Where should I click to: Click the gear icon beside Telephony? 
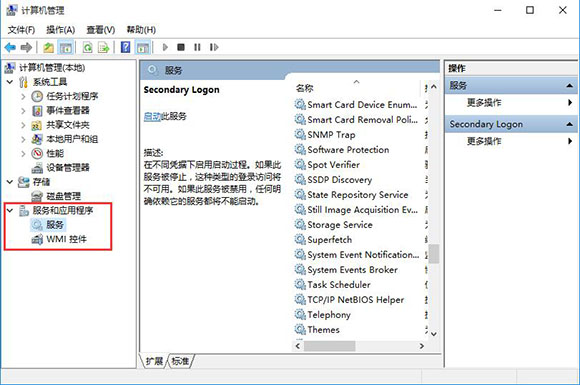pos(300,314)
